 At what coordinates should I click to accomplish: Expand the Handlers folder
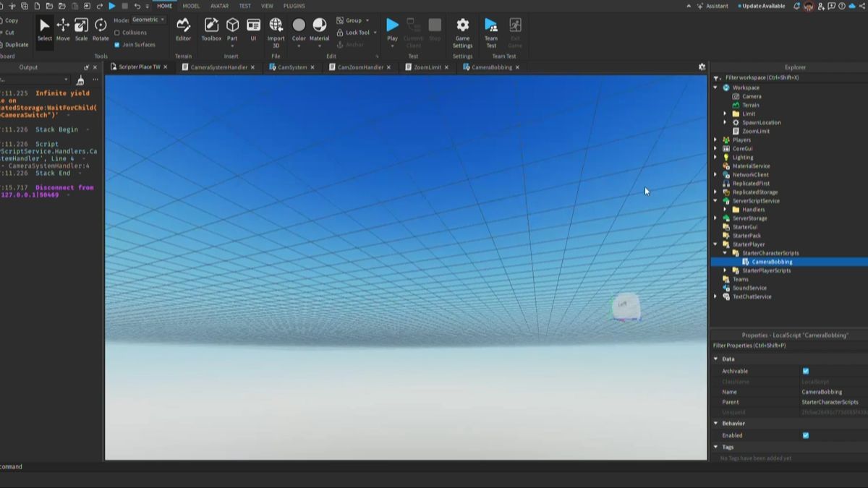[x=726, y=210]
